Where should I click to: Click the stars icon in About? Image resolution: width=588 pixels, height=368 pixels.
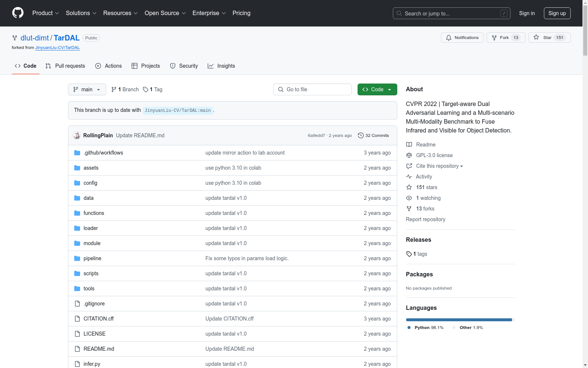tap(409, 187)
